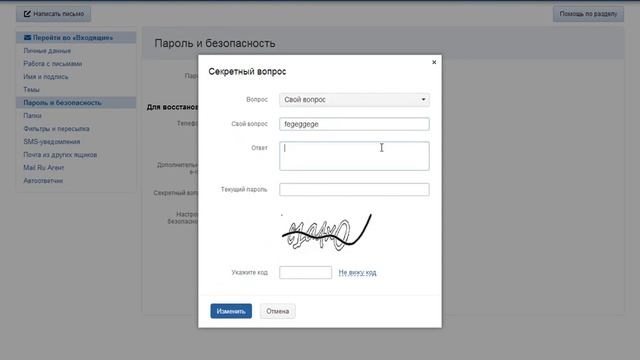Go to Перейти во «Входящие»
The width and height of the screenshot is (640, 360).
coord(76,38)
